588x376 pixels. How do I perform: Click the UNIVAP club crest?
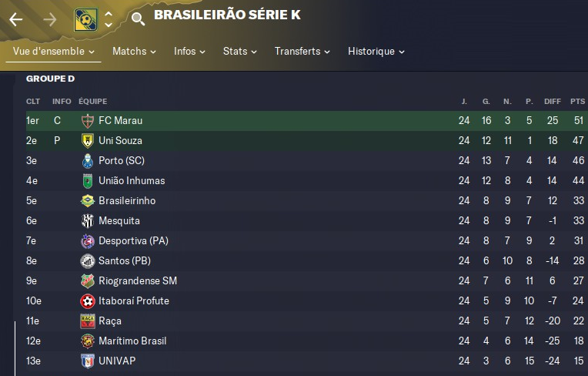click(87, 361)
